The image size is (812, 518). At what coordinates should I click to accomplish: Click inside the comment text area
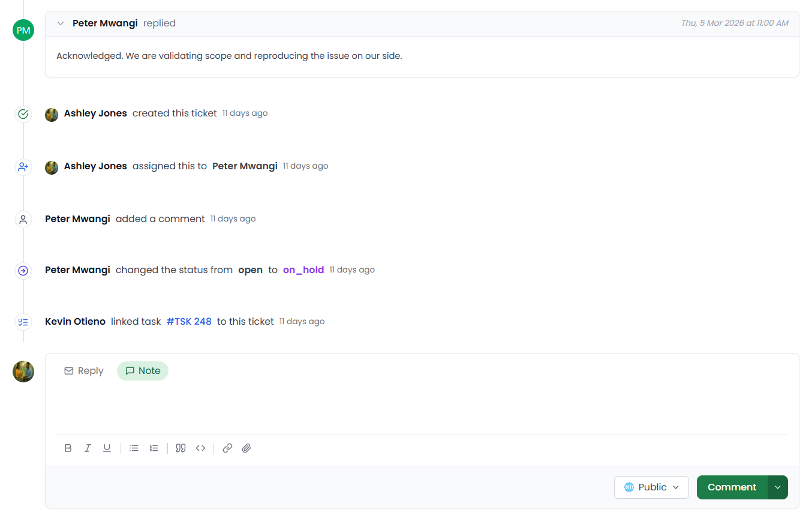tap(420, 411)
